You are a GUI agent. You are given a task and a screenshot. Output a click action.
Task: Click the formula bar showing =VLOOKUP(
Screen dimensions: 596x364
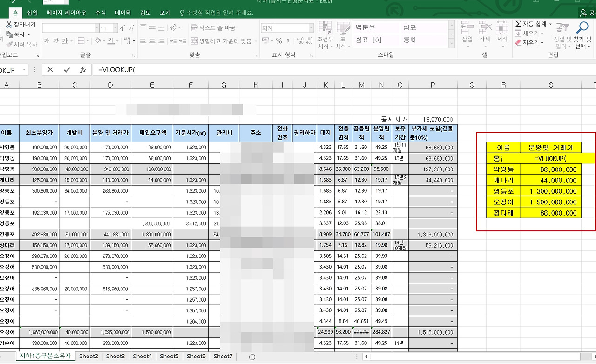(x=344, y=70)
